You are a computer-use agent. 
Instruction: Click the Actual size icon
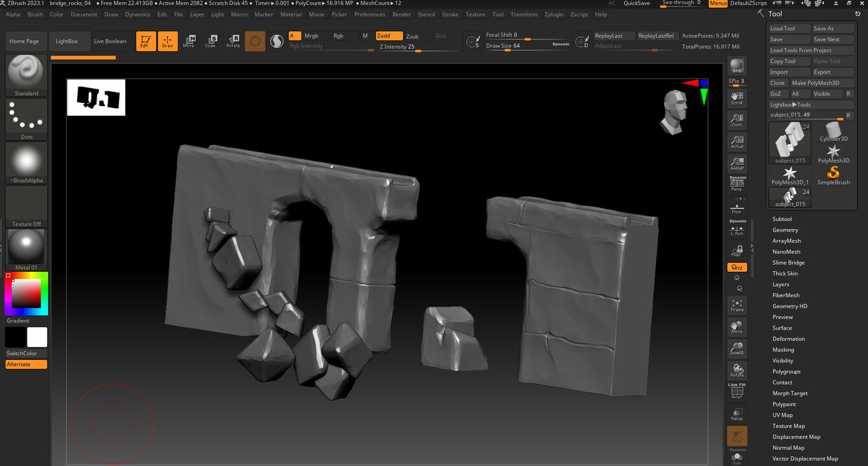pos(737,141)
